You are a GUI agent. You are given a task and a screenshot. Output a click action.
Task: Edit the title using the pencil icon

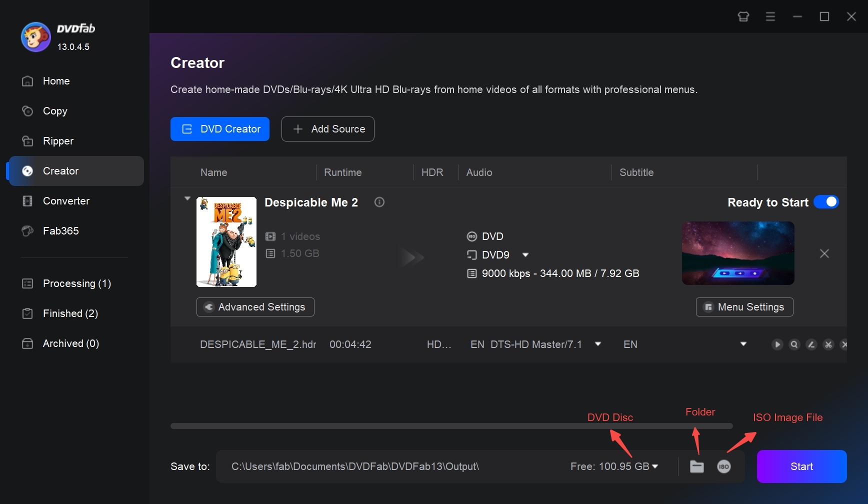click(x=811, y=344)
